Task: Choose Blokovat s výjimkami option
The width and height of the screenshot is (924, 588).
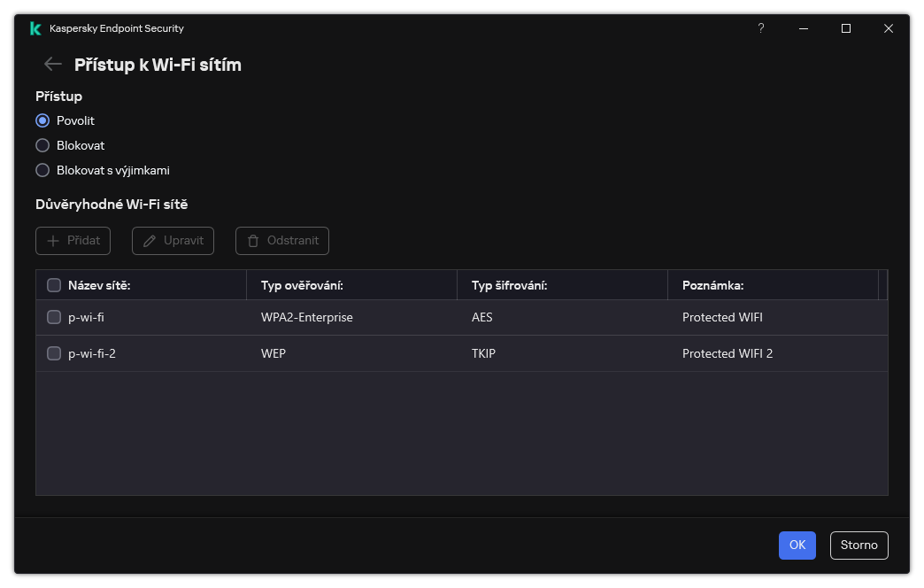Action: click(x=42, y=170)
